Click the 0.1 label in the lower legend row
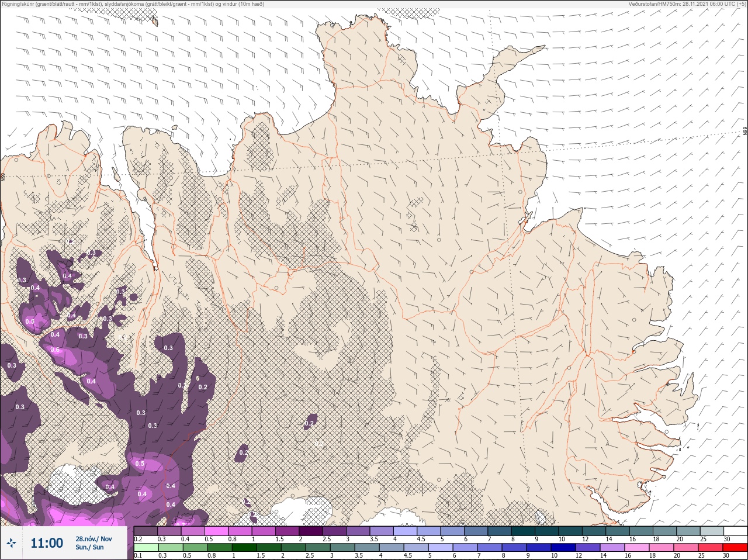Viewport: 748px width, 560px height. point(138,555)
